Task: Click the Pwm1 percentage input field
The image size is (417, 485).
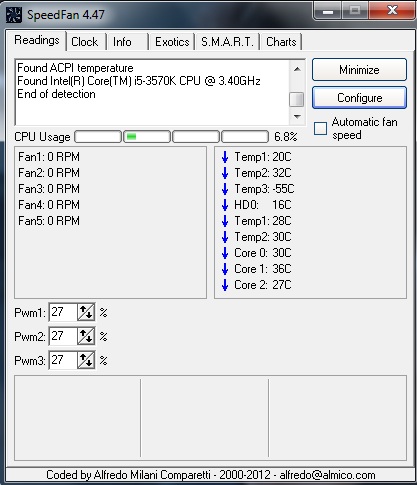Action: [x=64, y=312]
